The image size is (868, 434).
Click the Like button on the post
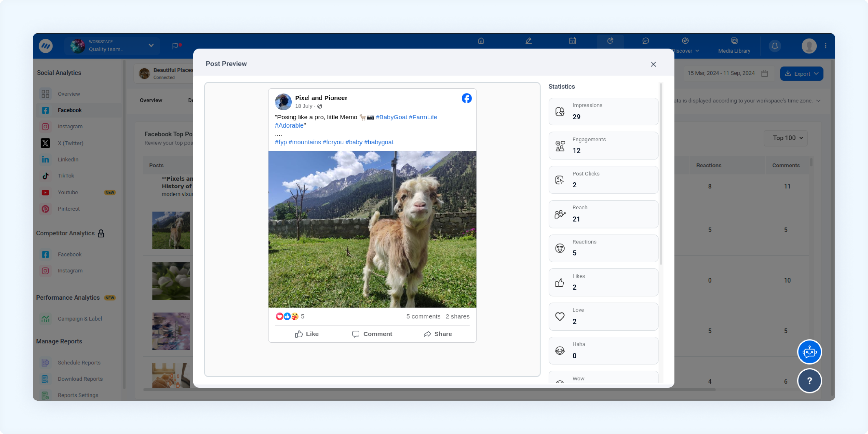coord(306,334)
